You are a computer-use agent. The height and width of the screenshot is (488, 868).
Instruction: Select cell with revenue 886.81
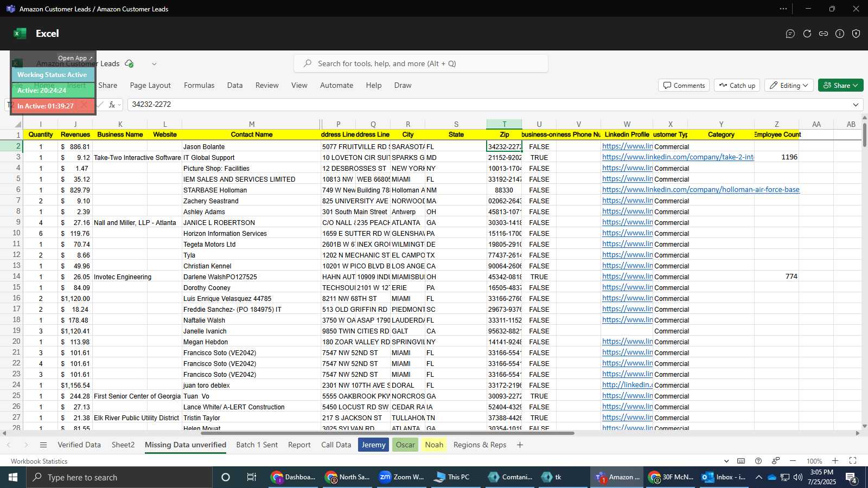click(x=75, y=146)
